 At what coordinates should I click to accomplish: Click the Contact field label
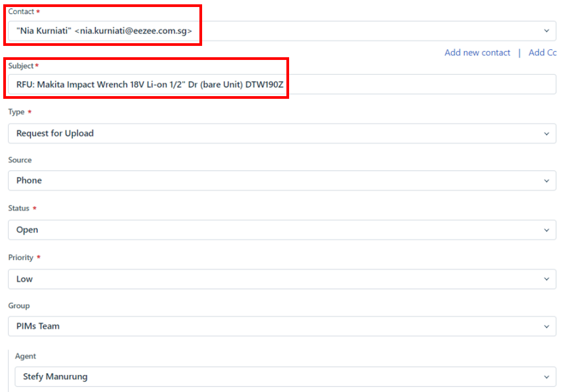coord(21,11)
